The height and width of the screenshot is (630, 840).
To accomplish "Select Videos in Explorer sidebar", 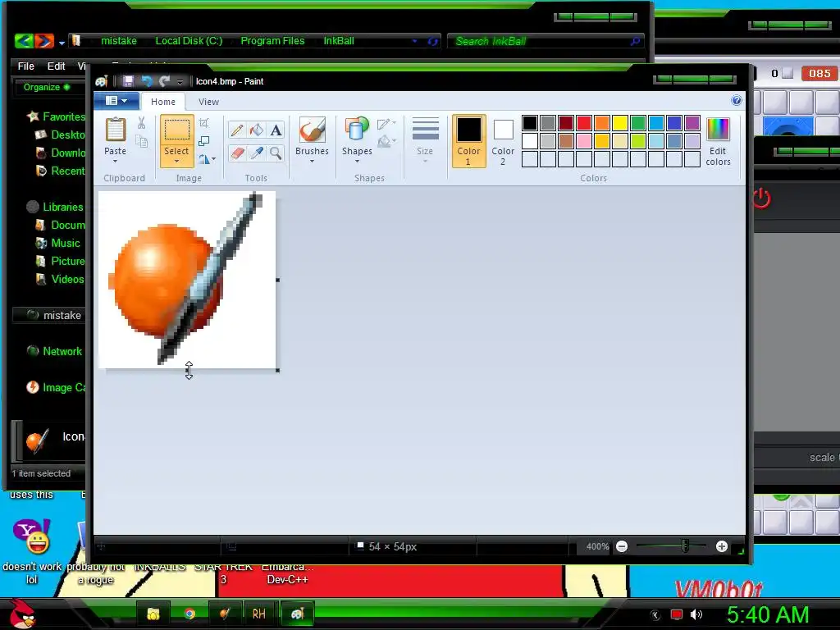I will 67,279.
